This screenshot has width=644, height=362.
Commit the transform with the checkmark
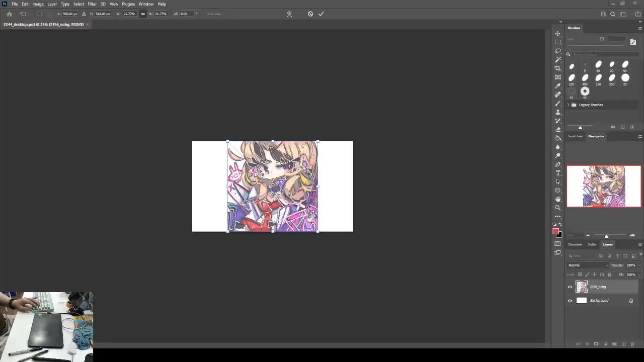click(x=321, y=14)
